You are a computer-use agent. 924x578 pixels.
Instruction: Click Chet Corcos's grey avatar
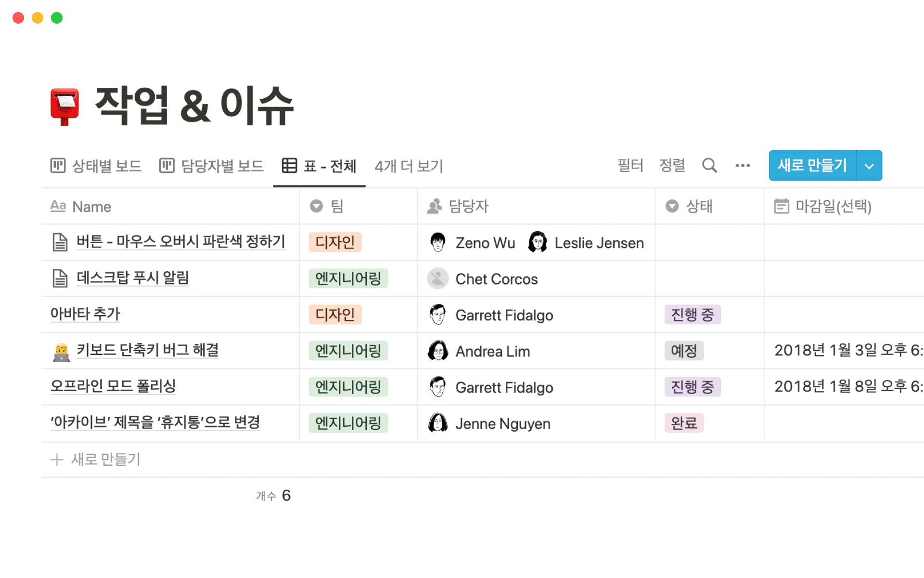[437, 278]
